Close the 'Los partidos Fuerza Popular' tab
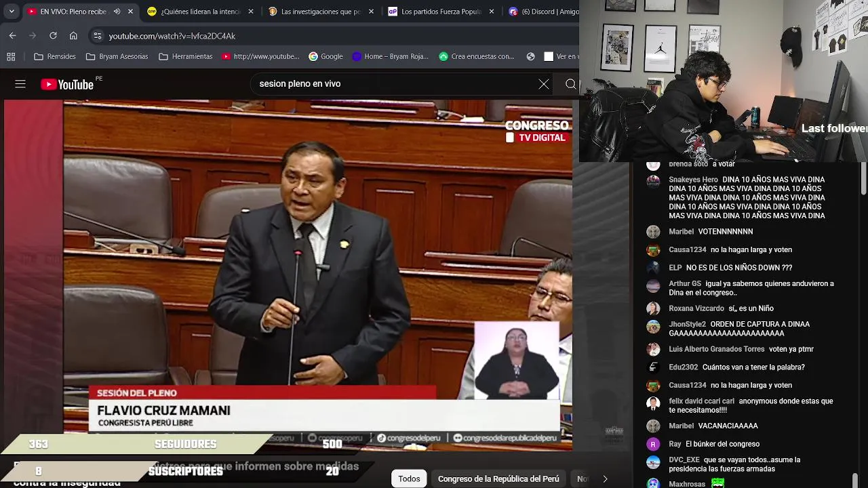The height and width of the screenshot is (488, 868). coord(492,12)
